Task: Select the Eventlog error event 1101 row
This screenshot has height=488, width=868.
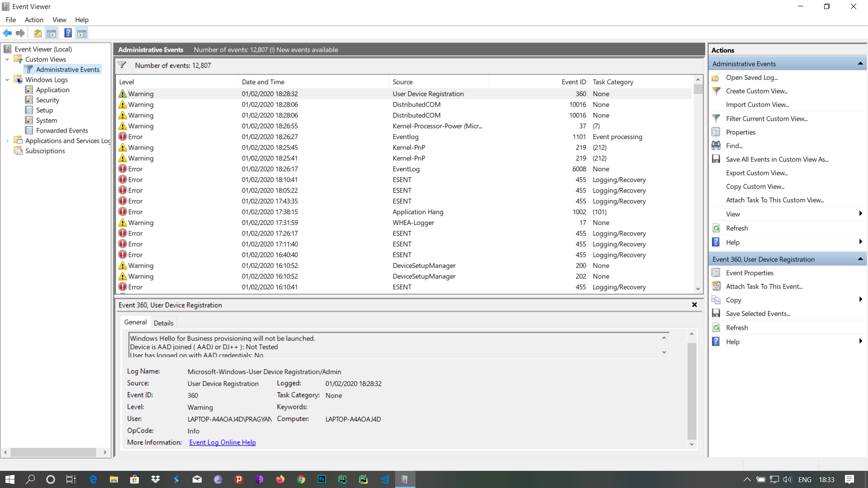Action: (404, 136)
